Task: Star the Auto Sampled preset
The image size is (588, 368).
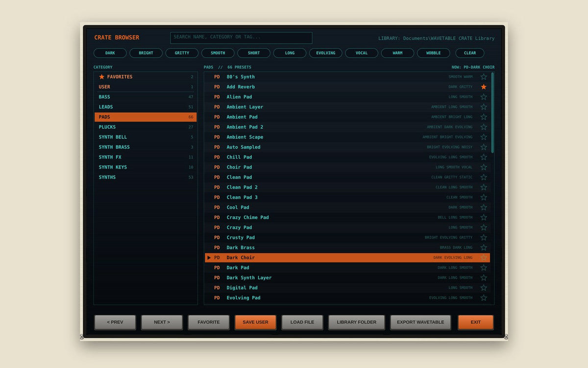Action: click(x=484, y=147)
